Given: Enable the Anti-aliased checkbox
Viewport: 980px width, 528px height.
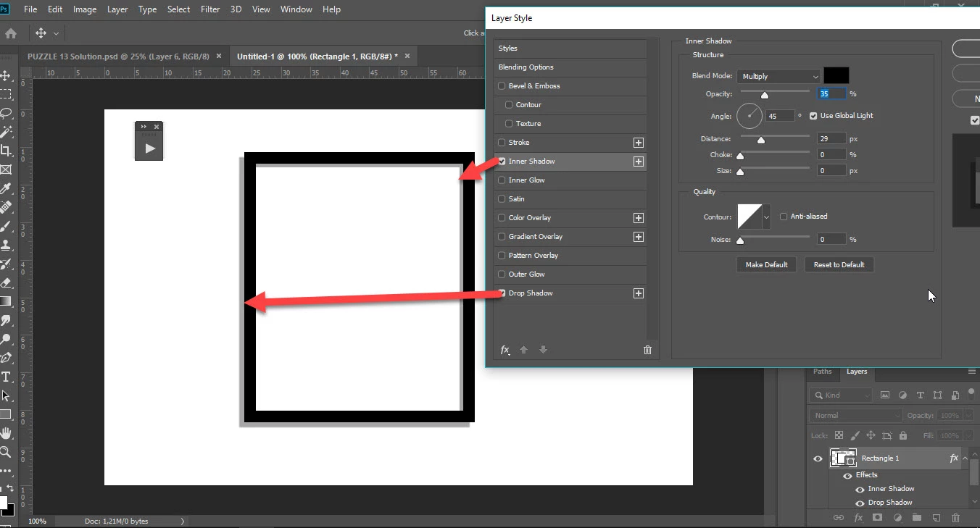Looking at the screenshot, I should [784, 217].
